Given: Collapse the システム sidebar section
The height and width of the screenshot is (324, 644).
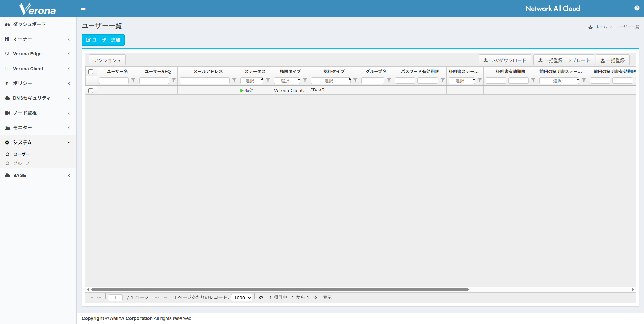Looking at the screenshot, I should tap(38, 143).
